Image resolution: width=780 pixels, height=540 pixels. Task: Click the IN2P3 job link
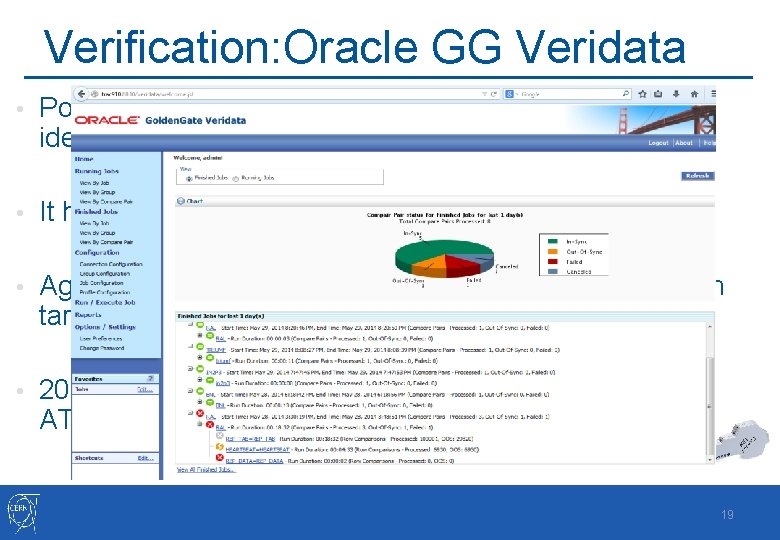[x=213, y=372]
